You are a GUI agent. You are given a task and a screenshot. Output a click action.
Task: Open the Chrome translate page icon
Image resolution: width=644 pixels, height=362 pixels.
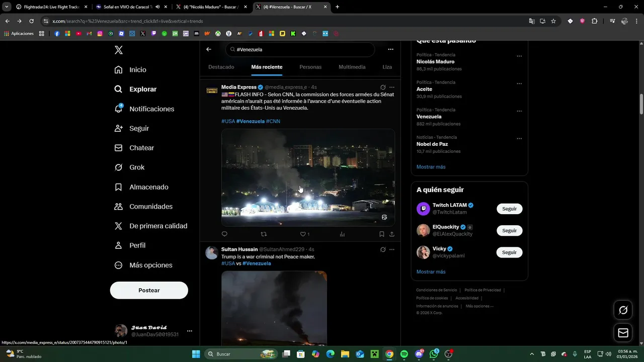(x=532, y=21)
